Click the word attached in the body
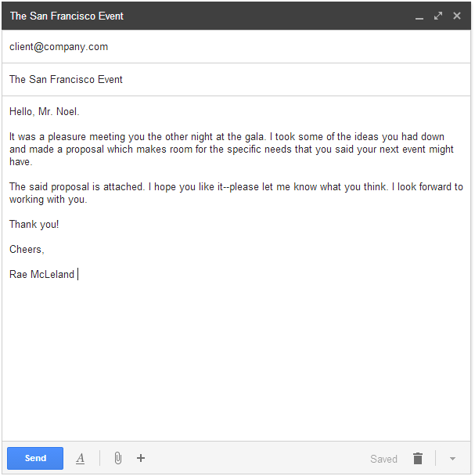Image resolution: width=475 pixels, height=476 pixels. point(124,186)
